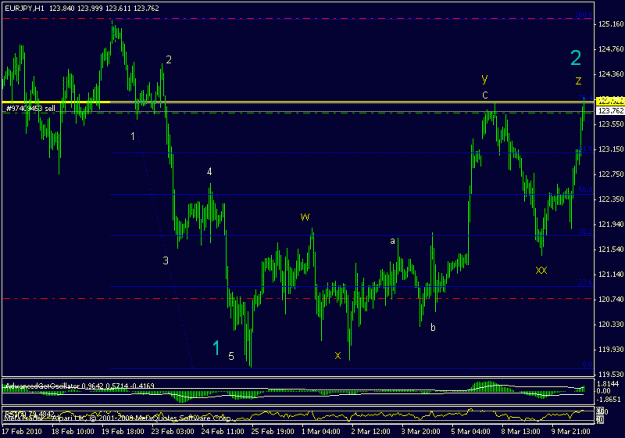
Task: Click the yellow wave label xx
Action: pyautogui.click(x=541, y=270)
